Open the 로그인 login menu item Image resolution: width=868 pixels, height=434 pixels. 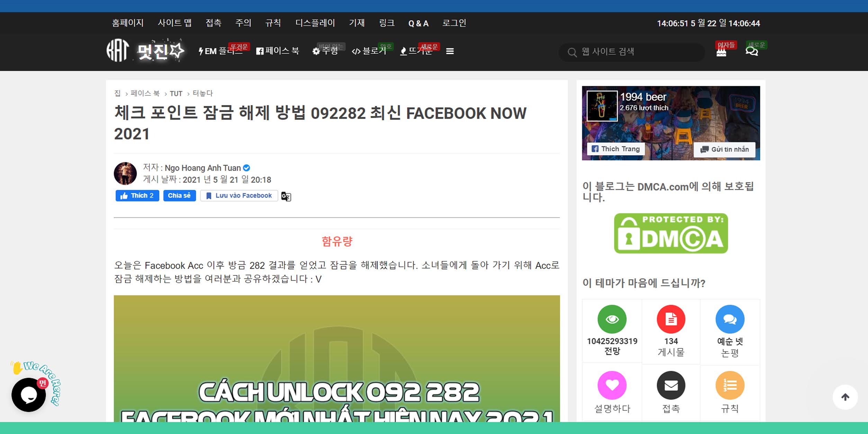tap(454, 23)
